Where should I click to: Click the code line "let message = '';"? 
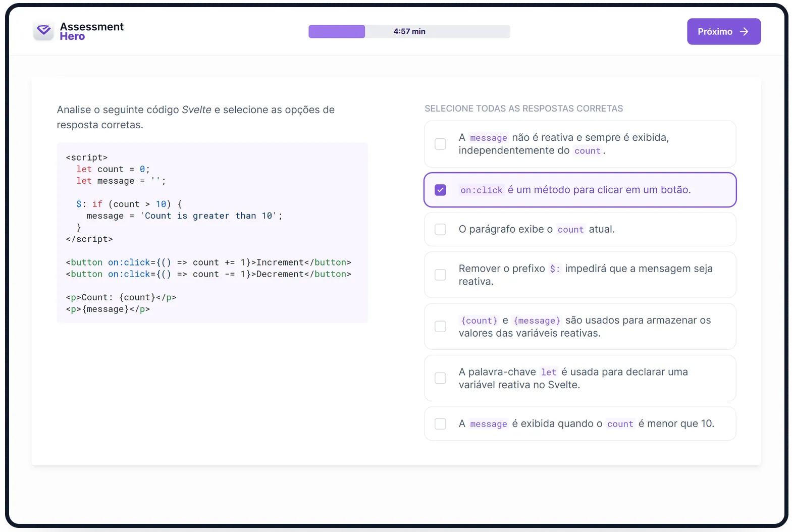pyautogui.click(x=121, y=181)
